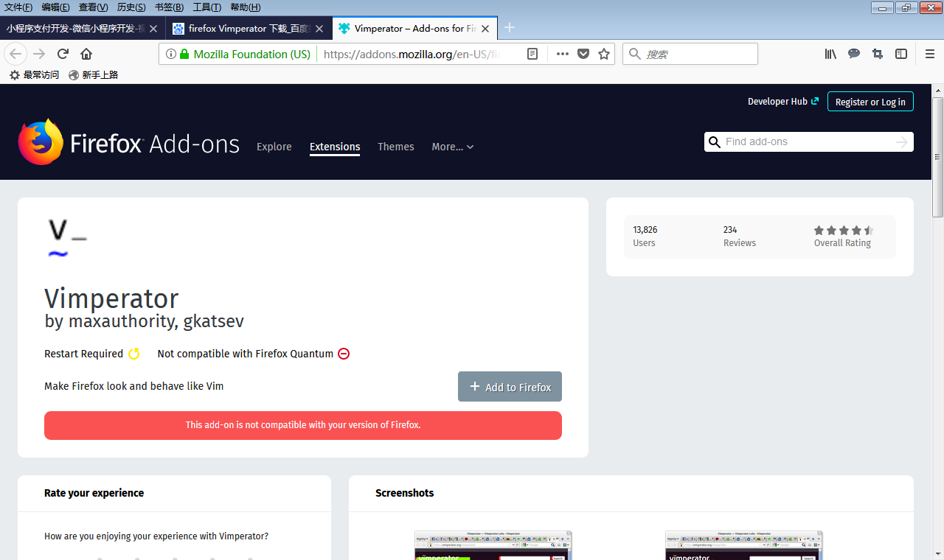Screen dimensions: 944x560
Task: Focus the Find add-ons search field
Action: click(x=808, y=142)
